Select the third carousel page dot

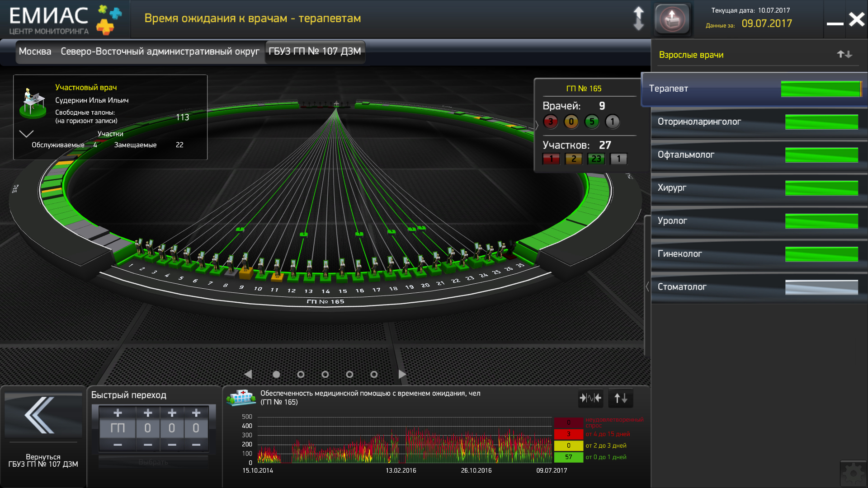click(325, 375)
